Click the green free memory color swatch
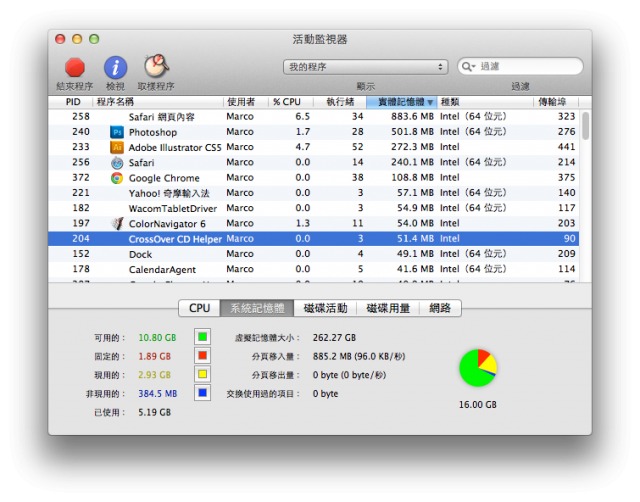Image resolution: width=640 pixels, height=502 pixels. pos(202,337)
